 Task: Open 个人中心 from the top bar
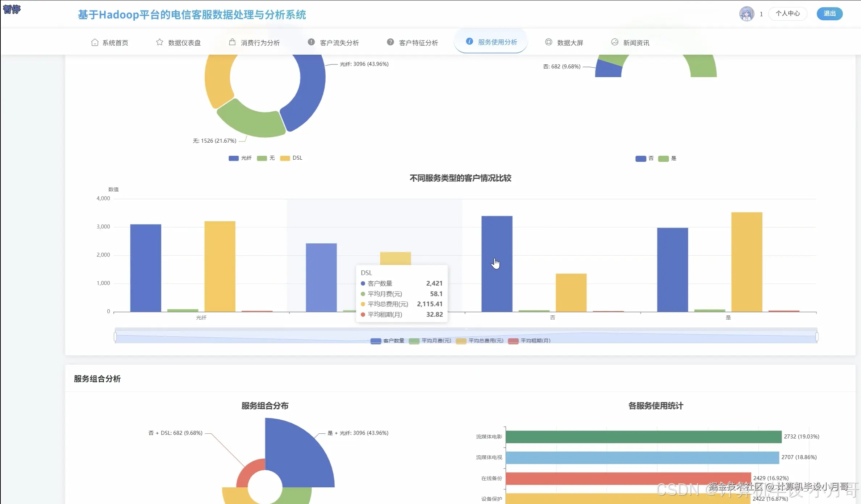pos(787,13)
